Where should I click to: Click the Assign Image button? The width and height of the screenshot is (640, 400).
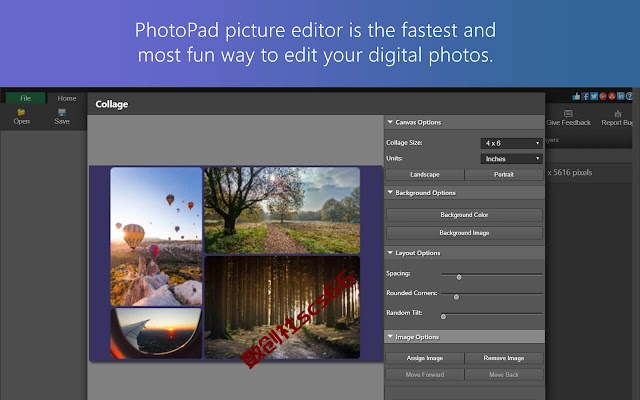(x=424, y=358)
